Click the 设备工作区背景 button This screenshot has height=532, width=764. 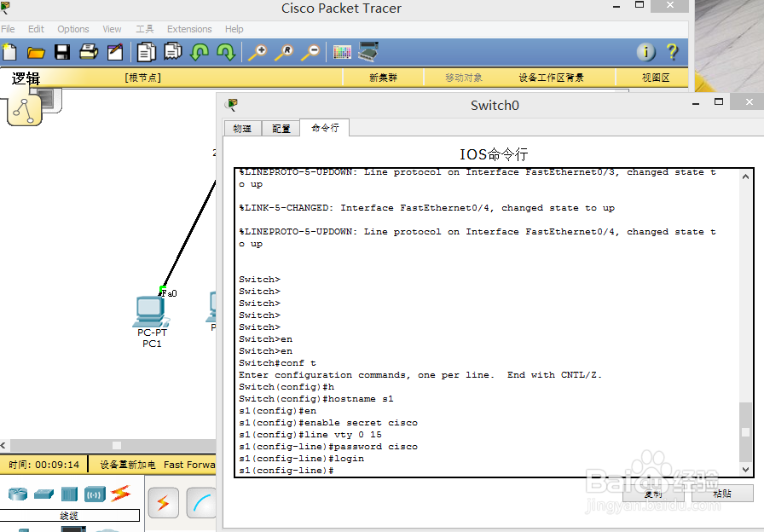(551, 78)
